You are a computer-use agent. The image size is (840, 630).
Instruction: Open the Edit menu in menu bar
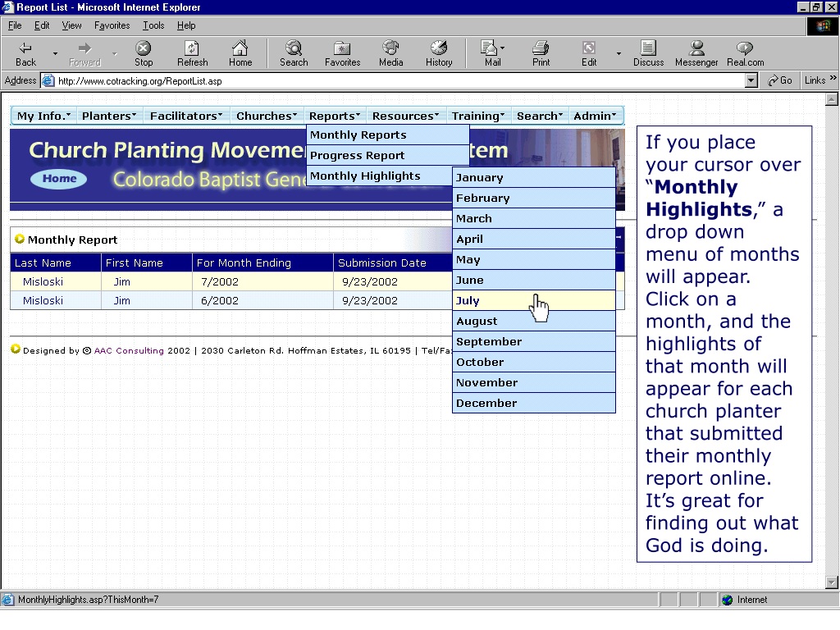point(42,25)
